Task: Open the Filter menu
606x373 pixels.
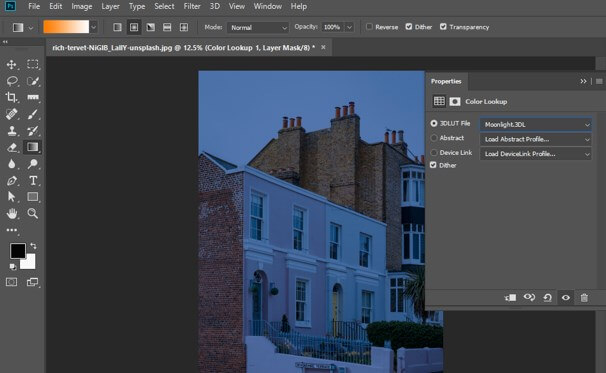Action: coord(192,6)
